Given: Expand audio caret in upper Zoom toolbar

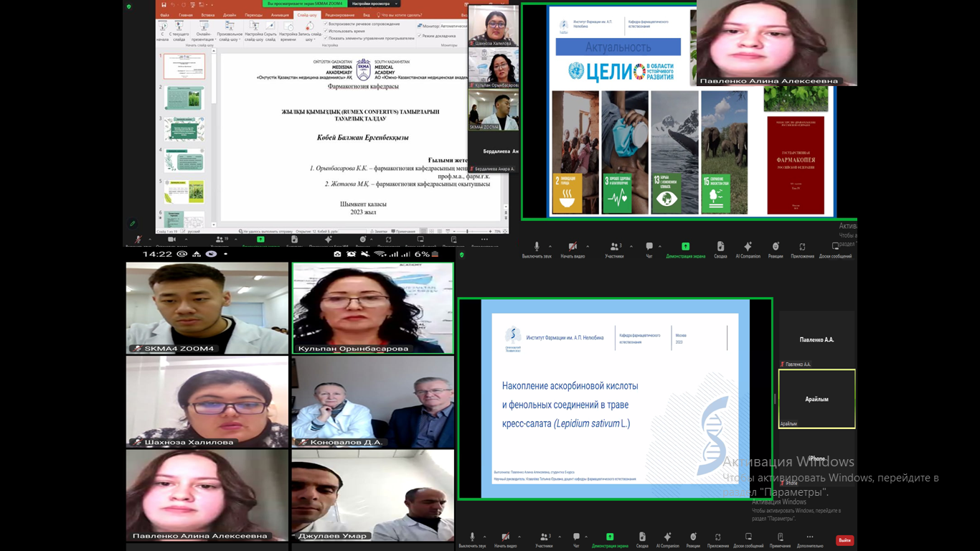Looking at the screenshot, I should pos(550,247).
